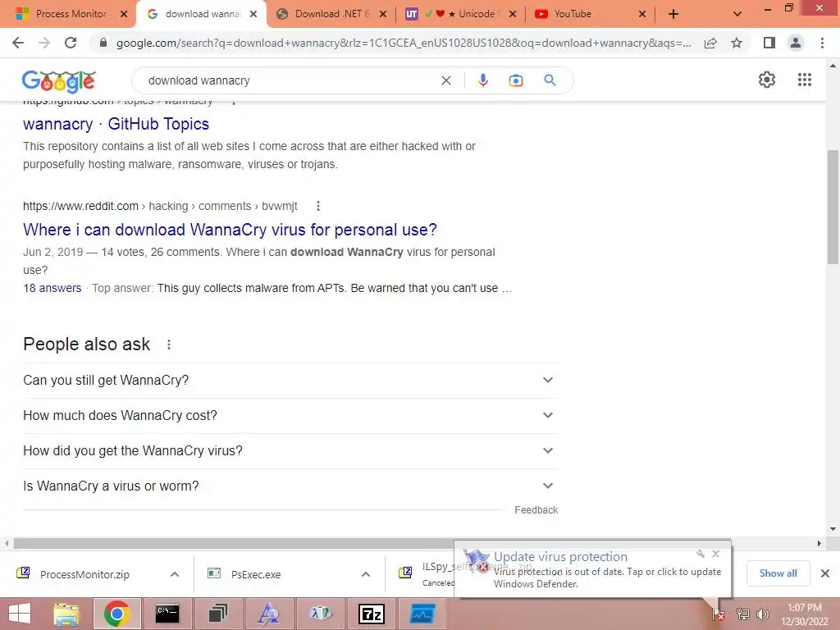Open the '18 answers' link

(x=52, y=288)
